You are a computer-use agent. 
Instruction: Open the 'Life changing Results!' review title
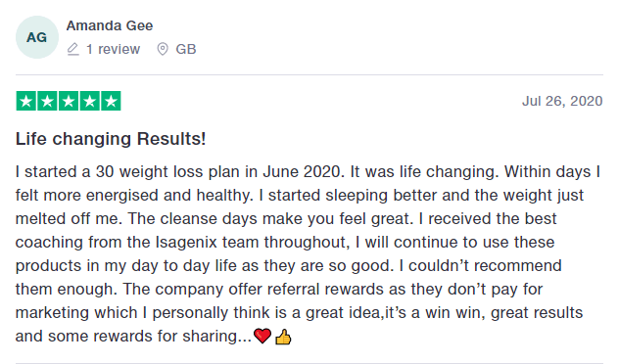click(111, 139)
